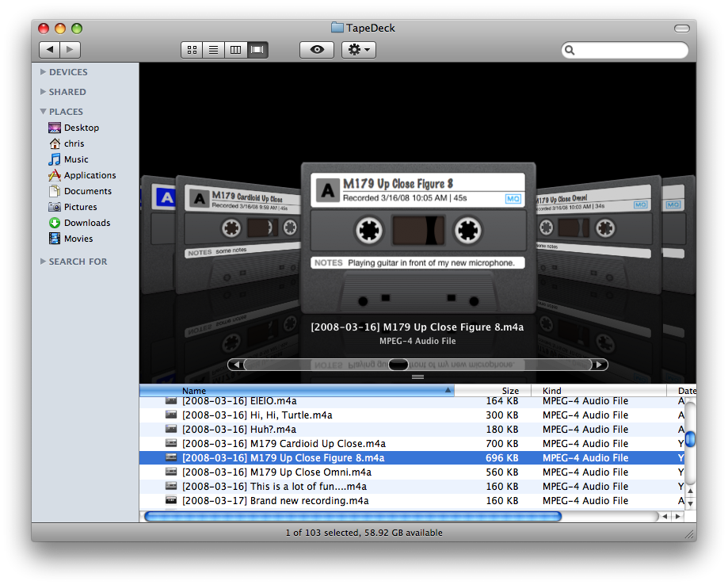Screen dimensions: 728x585
Task: Click the 560 KB size cell
Action: coord(502,472)
